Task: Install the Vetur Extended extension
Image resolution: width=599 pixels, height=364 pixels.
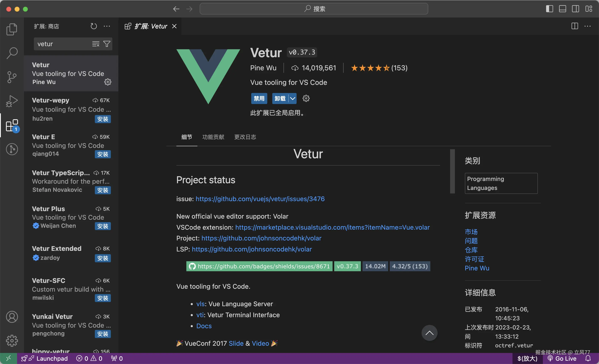Action: point(103,258)
